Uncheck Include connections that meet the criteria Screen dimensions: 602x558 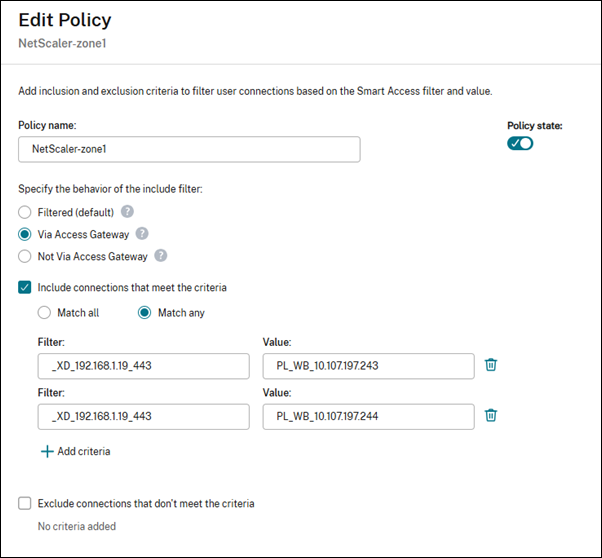click(25, 287)
